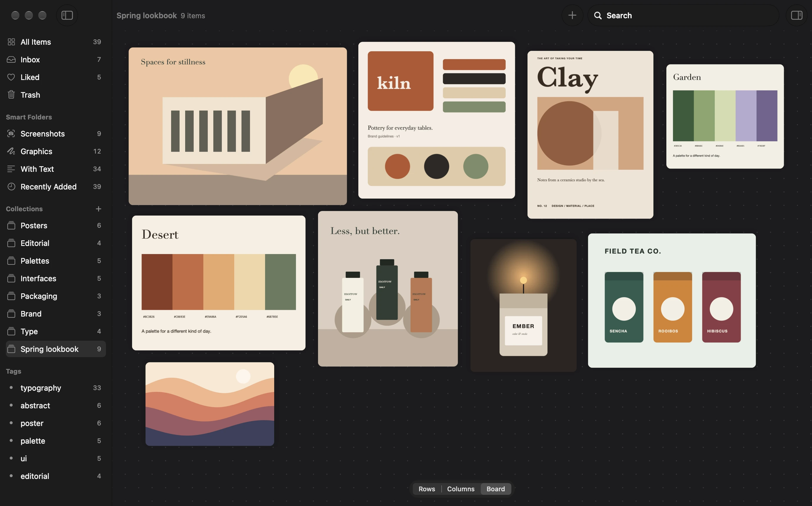Open the Packaging collection
The height and width of the screenshot is (506, 812).
point(56,296)
